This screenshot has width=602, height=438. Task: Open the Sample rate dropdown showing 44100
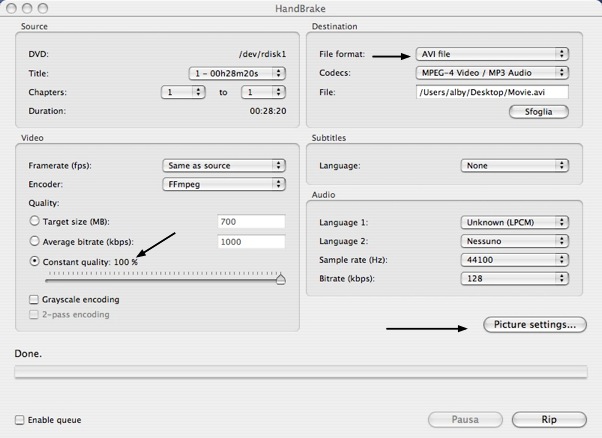[514, 260]
